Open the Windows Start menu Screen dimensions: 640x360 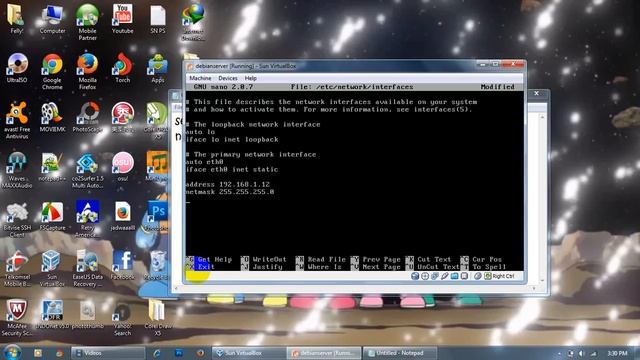(x=12, y=352)
